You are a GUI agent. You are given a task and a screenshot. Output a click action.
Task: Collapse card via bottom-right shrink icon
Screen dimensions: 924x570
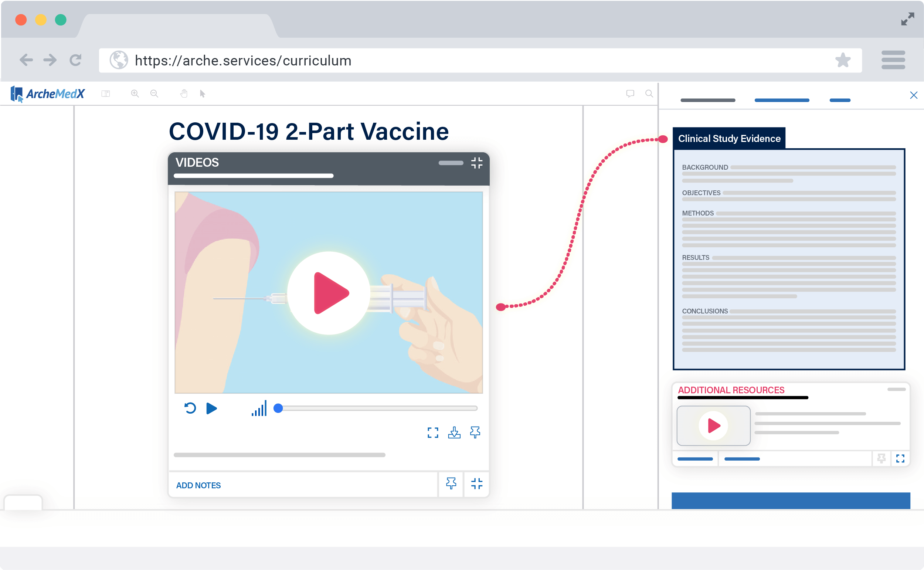477,484
